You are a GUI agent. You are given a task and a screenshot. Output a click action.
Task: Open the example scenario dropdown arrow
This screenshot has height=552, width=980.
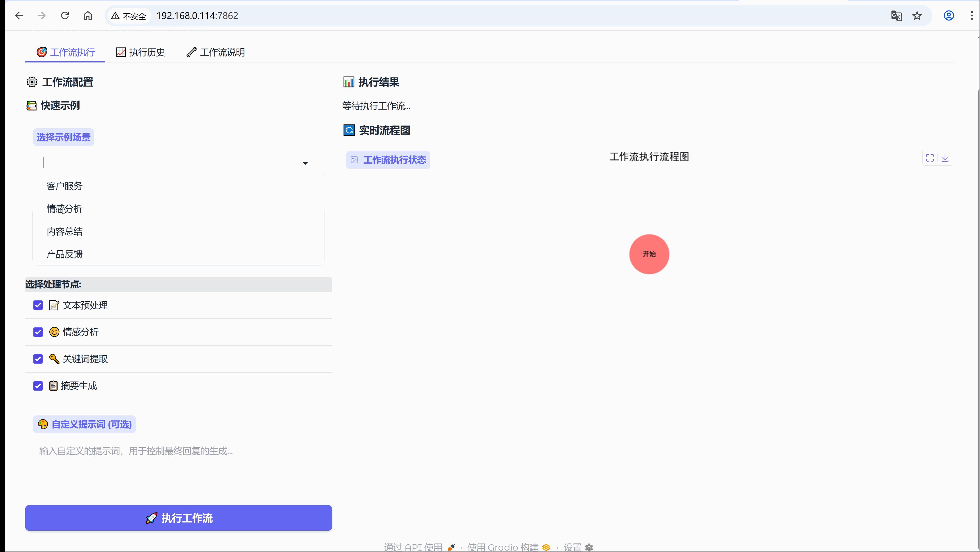tap(305, 163)
